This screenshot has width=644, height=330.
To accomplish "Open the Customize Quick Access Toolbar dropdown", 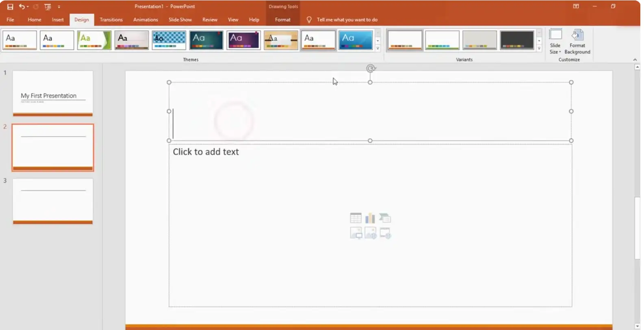I will 59,7.
